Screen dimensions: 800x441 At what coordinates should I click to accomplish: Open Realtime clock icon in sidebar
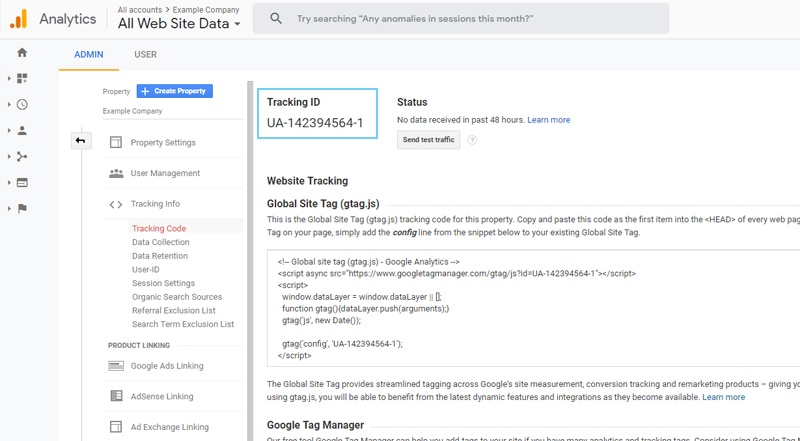tap(22, 104)
